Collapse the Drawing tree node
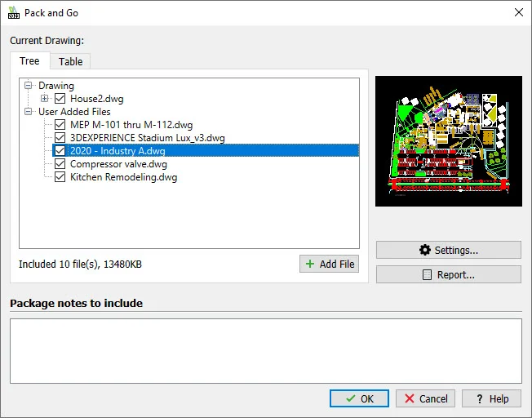The height and width of the screenshot is (418, 532). [x=29, y=86]
